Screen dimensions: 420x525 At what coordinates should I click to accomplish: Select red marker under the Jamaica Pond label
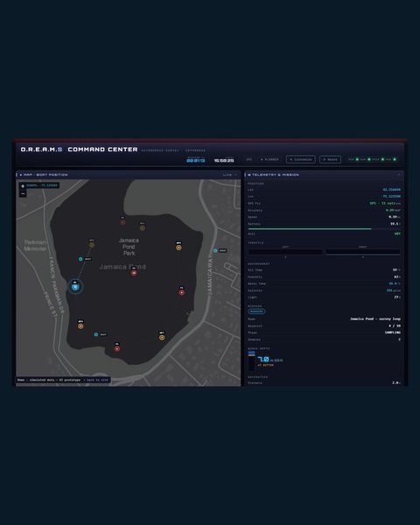click(x=134, y=273)
